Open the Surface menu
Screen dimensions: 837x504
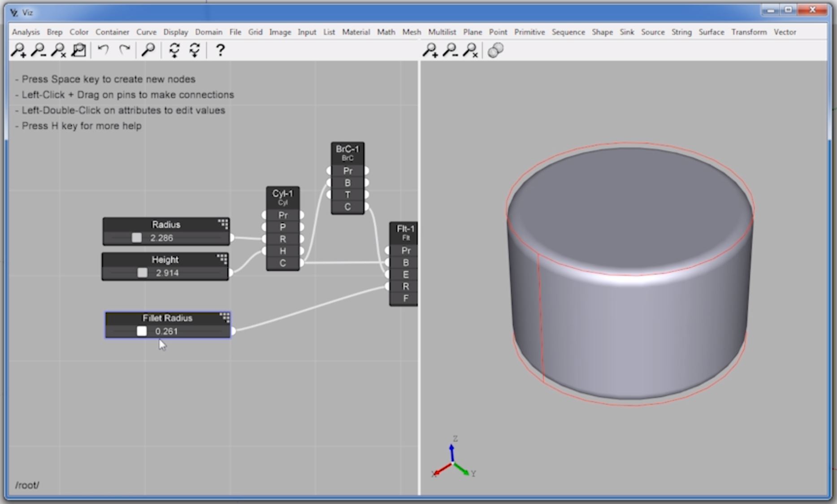point(711,32)
